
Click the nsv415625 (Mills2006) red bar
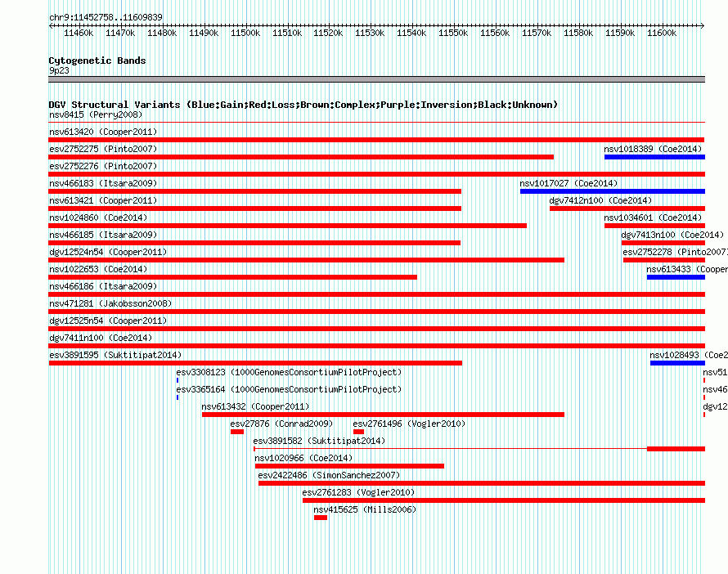point(321,518)
